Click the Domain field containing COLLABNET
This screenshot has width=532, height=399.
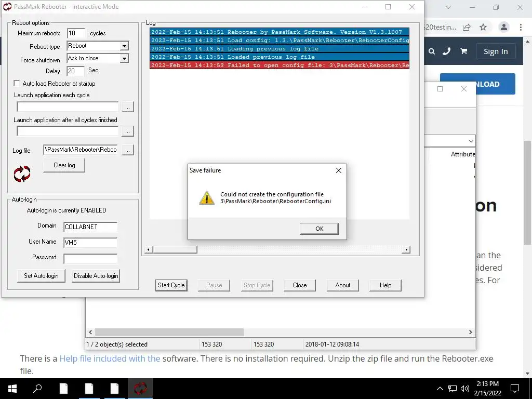coord(90,227)
